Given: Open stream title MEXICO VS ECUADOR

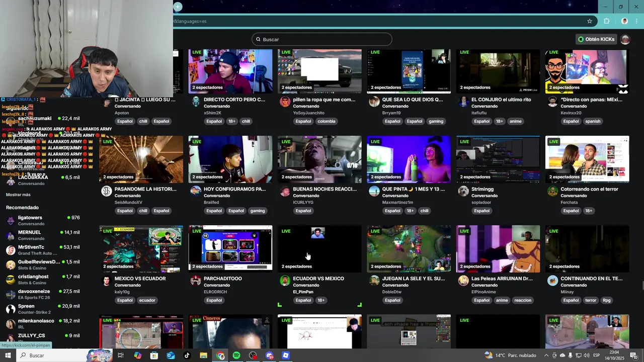Looking at the screenshot, I should pyautogui.click(x=140, y=279).
